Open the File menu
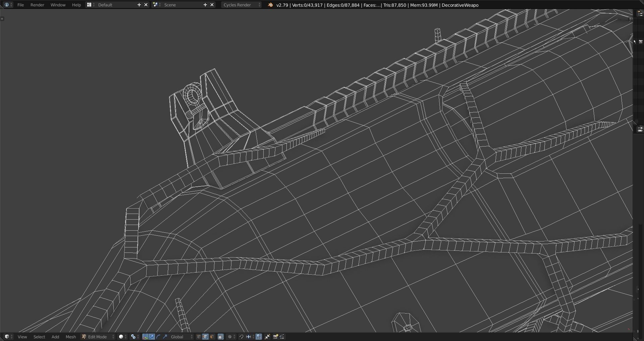The width and height of the screenshot is (644, 341). (x=20, y=5)
